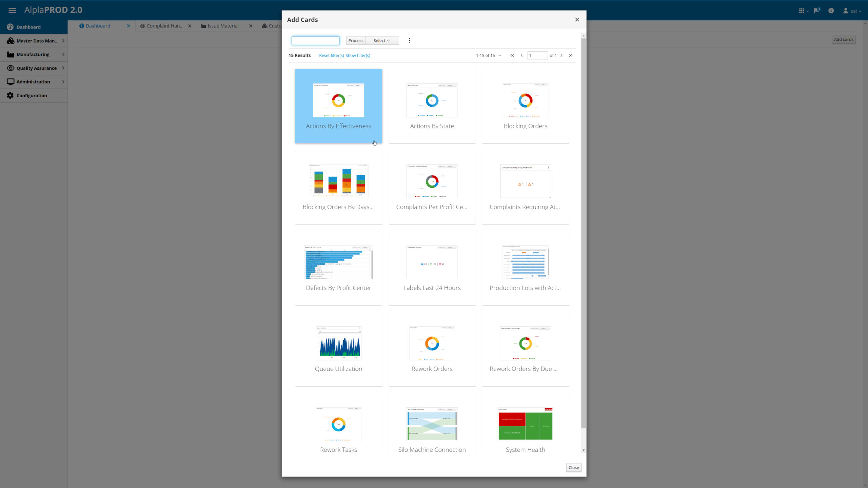Focus the card search input field
868x488 pixels.
click(x=315, y=41)
